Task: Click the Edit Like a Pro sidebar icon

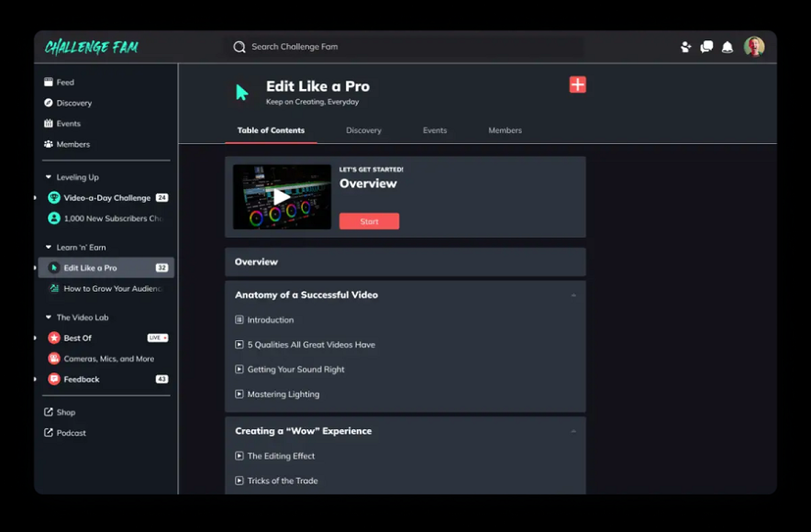Action: click(x=54, y=267)
